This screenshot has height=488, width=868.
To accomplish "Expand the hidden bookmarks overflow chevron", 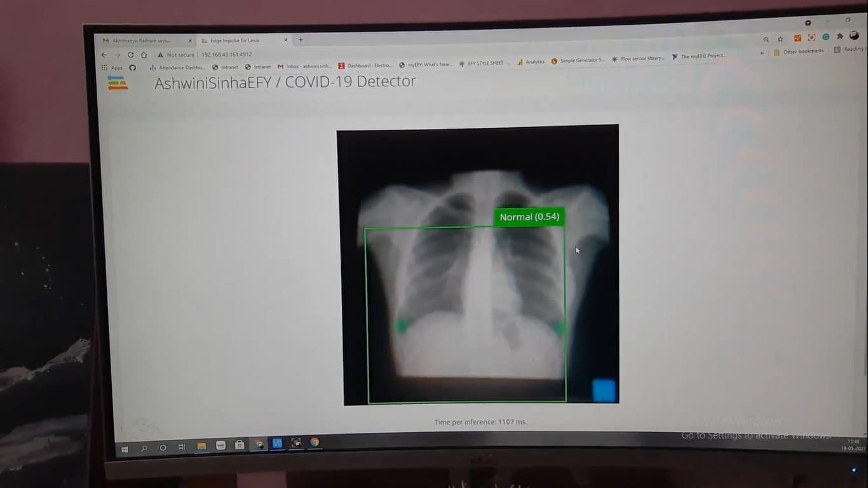I will click(x=762, y=53).
